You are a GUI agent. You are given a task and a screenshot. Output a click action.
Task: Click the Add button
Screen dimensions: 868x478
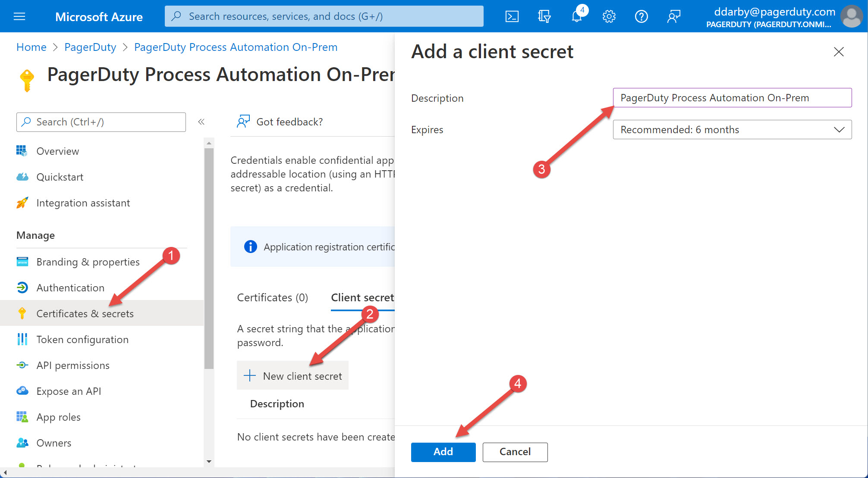pos(443,452)
